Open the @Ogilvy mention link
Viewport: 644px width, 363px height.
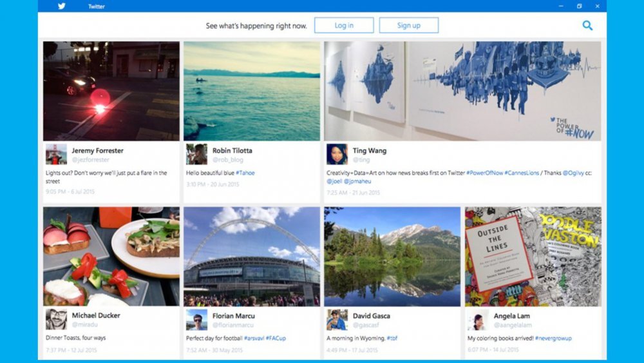click(576, 173)
